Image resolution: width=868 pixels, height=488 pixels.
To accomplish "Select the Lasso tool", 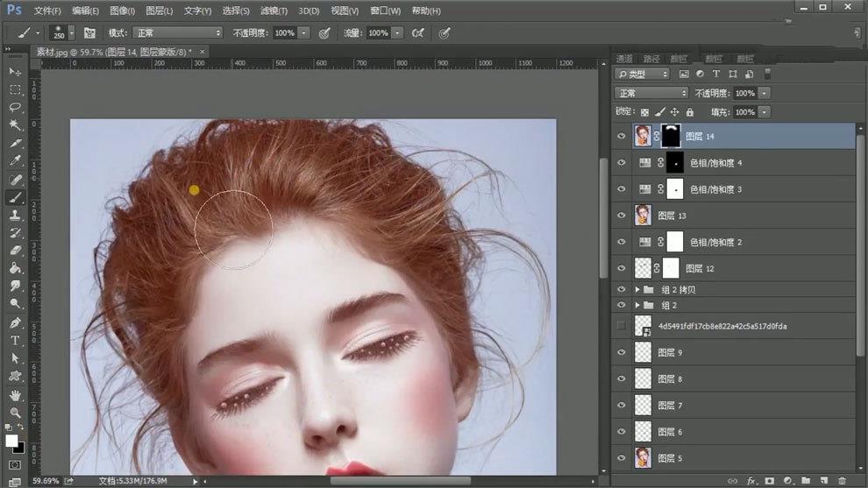I will coord(15,107).
